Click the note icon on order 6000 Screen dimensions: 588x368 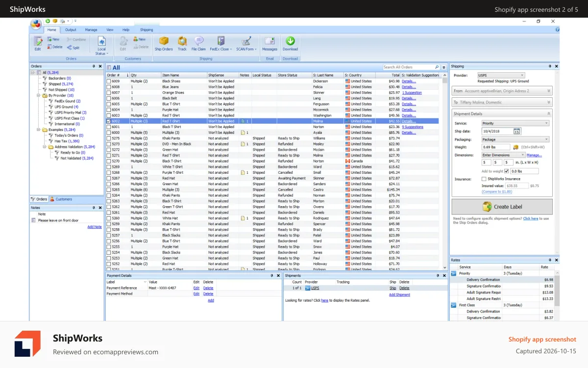click(x=243, y=132)
